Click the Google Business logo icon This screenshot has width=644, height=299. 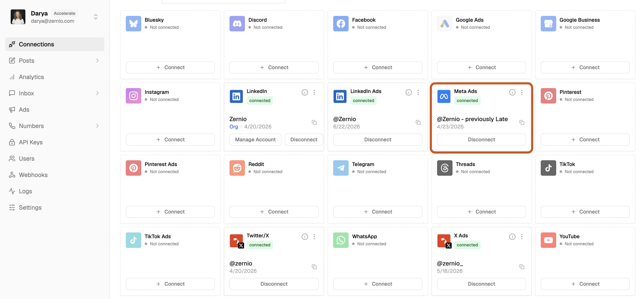tap(548, 23)
